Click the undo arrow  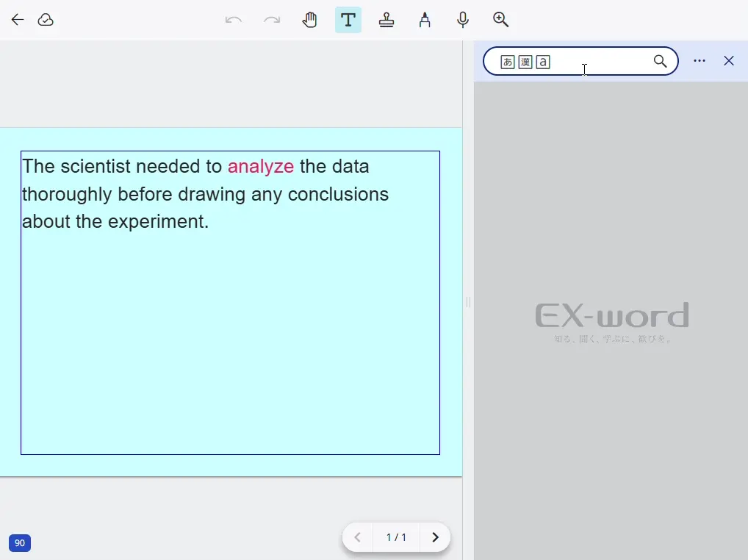[234, 20]
